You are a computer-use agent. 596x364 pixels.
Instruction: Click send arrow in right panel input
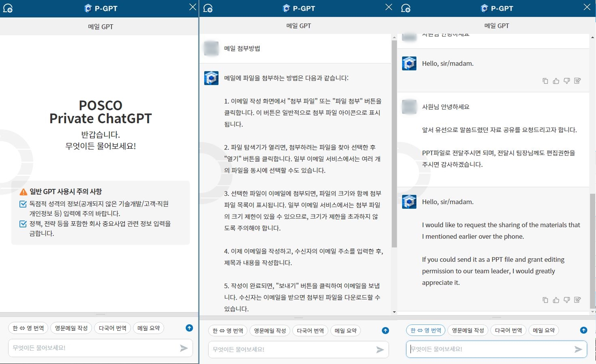tap(578, 349)
